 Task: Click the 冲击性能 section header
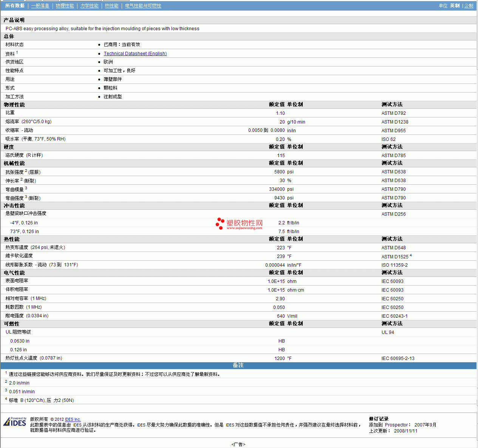click(14, 205)
